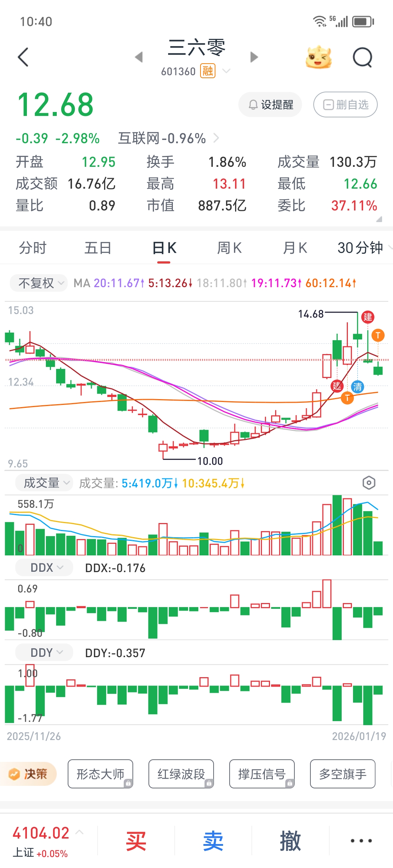Tap the 决策 decision button
The height and width of the screenshot is (868, 393).
pos(28,774)
